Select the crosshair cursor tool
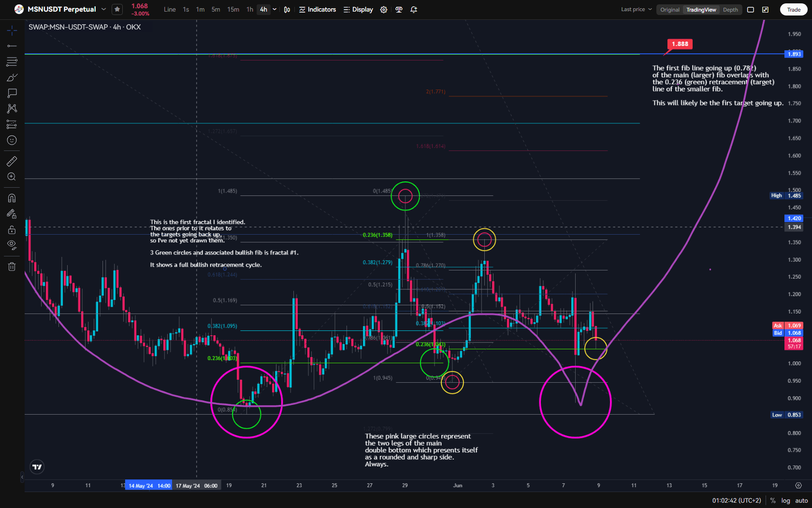 pyautogui.click(x=12, y=30)
